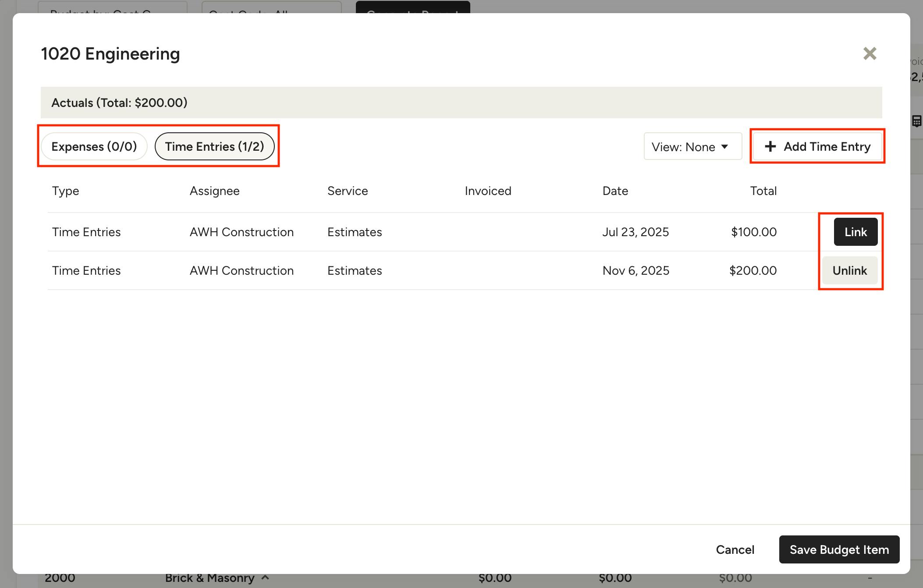Link the $100.00 Jul 23 time entry
Viewport: 923px width, 588px height.
pos(855,232)
